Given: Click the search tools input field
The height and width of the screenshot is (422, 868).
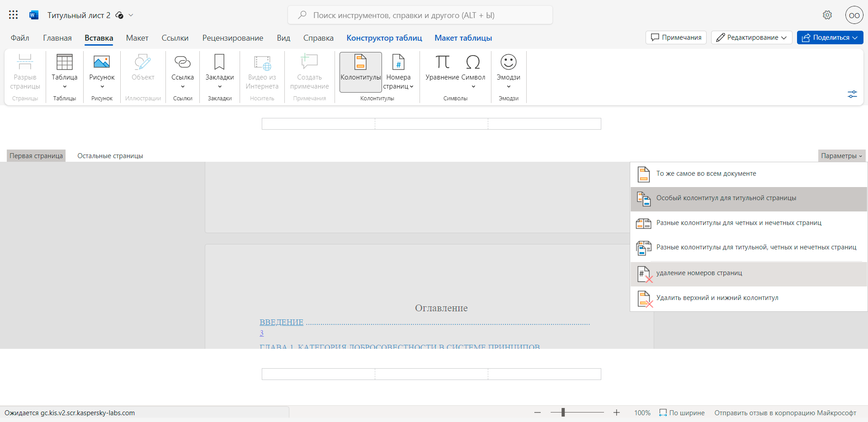Looking at the screenshot, I should (x=420, y=15).
